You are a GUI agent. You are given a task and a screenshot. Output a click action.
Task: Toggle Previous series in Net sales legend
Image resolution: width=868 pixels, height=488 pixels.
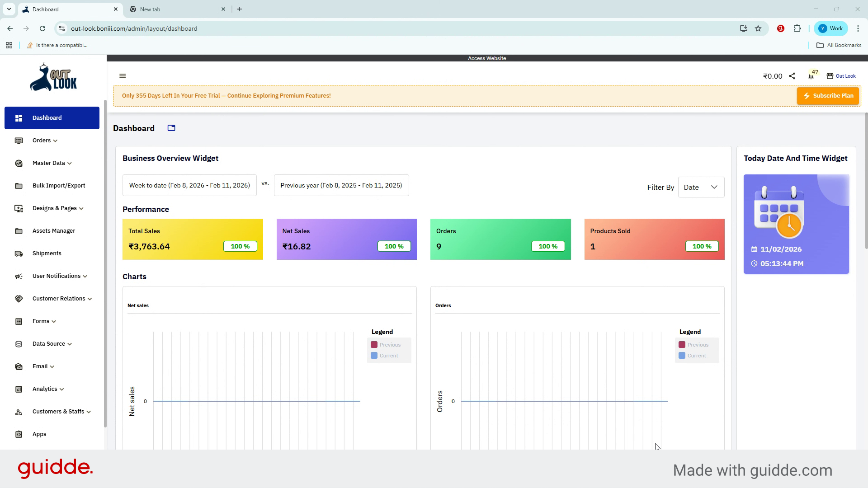(386, 345)
